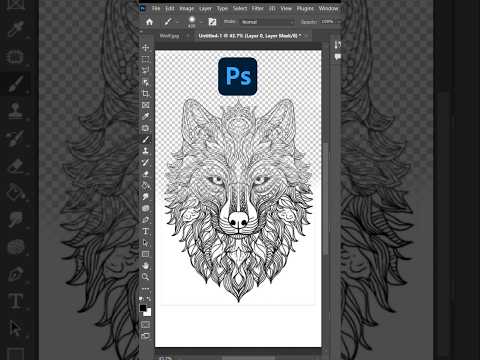Select the Spot Healing Brush tool
This screenshot has height=360, width=480.
click(145, 128)
